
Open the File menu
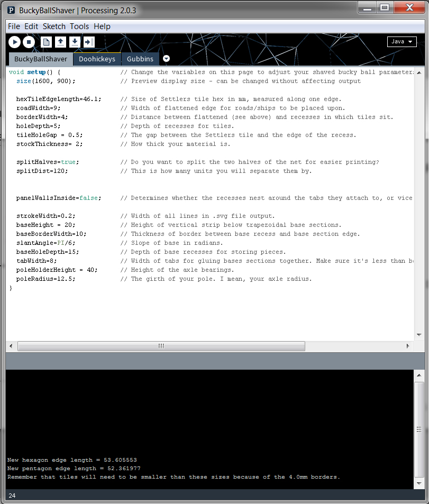tap(14, 26)
